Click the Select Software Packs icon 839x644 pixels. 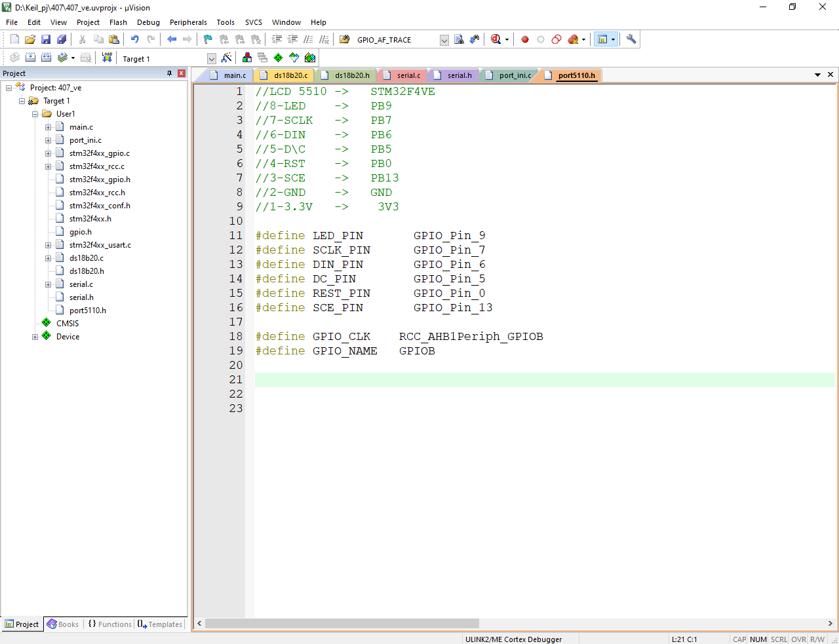pyautogui.click(x=294, y=58)
